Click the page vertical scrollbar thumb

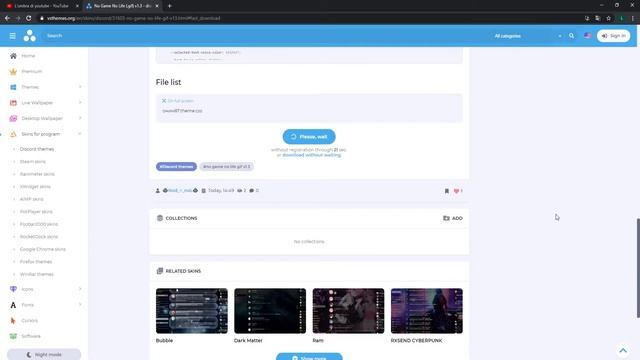(638, 268)
